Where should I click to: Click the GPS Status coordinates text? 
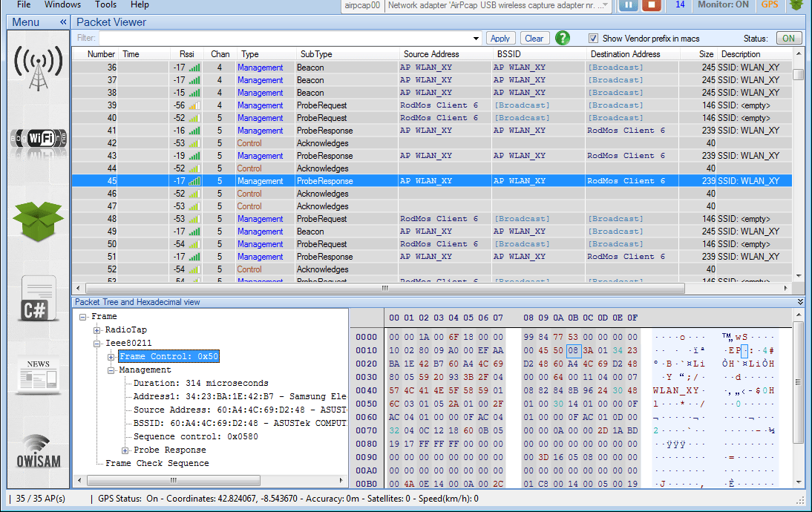[288, 499]
